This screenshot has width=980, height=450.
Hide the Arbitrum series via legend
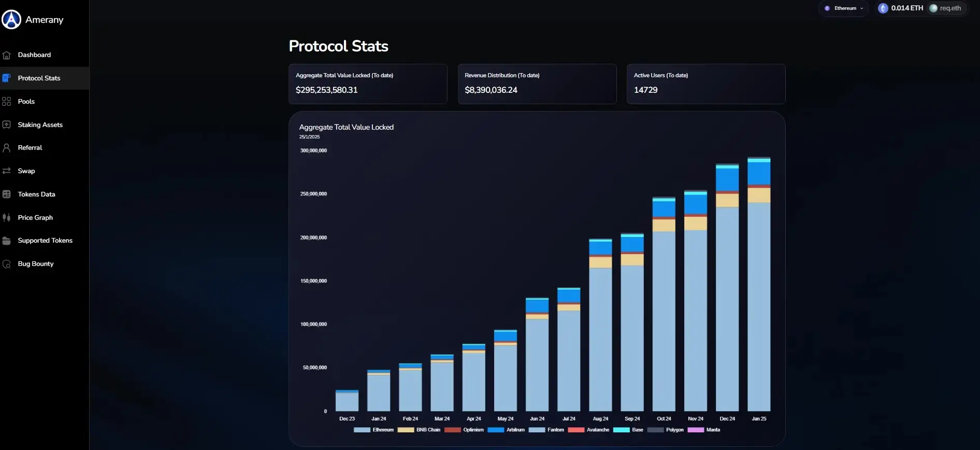515,430
